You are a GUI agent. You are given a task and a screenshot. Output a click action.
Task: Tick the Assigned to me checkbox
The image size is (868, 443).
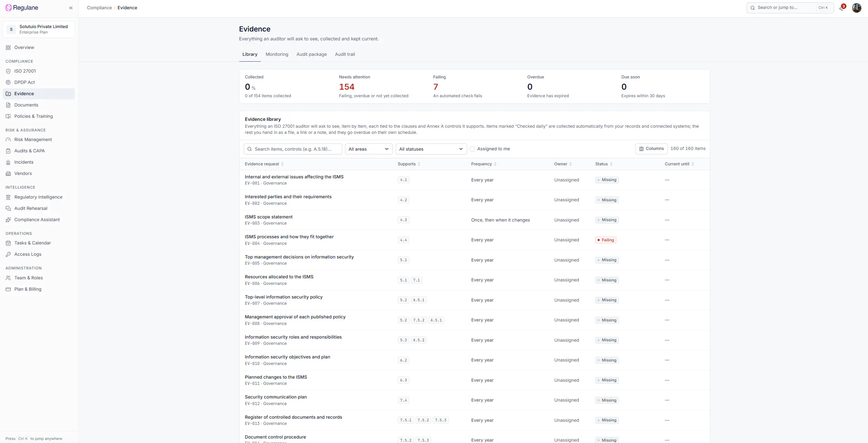point(472,149)
